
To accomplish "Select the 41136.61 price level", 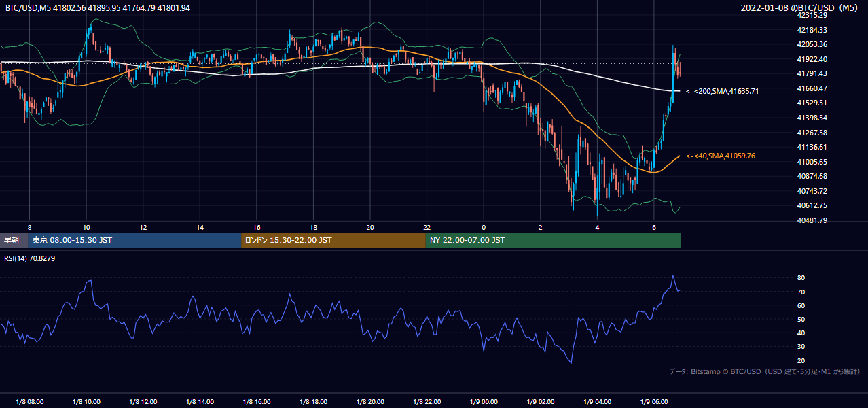I will click(812, 147).
